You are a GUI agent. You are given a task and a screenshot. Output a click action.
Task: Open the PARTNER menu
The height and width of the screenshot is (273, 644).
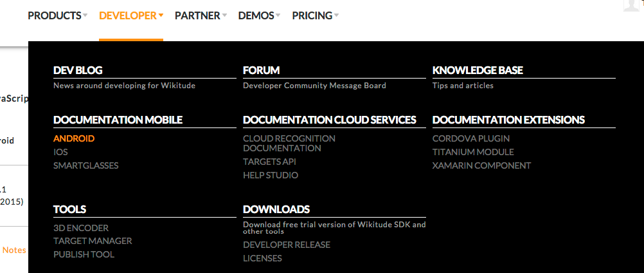pyautogui.click(x=197, y=15)
